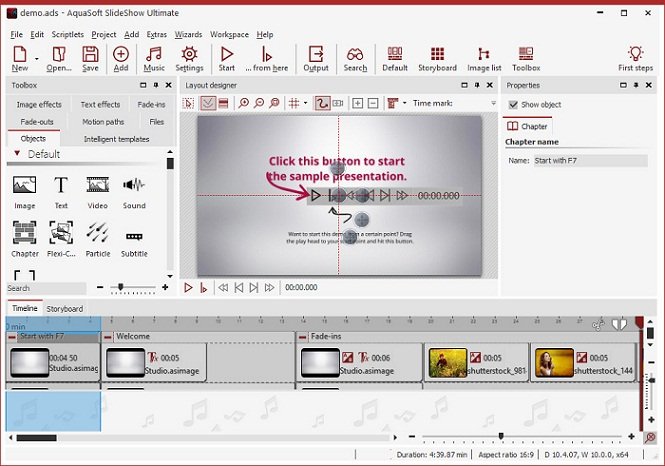Collapse the 'Start with F7' chapter

(11, 337)
